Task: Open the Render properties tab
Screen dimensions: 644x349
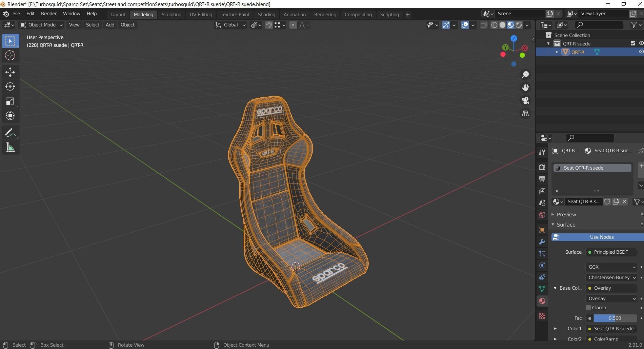Action: (x=542, y=167)
